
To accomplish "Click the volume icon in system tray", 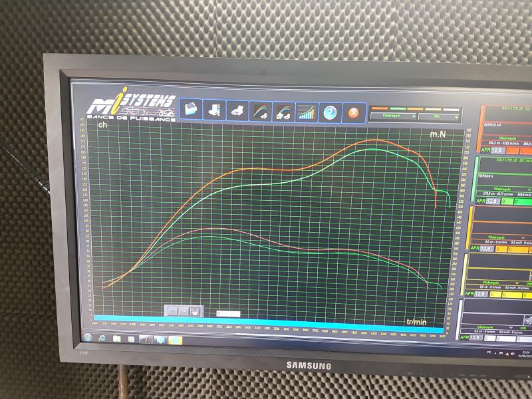I will pos(513,354).
